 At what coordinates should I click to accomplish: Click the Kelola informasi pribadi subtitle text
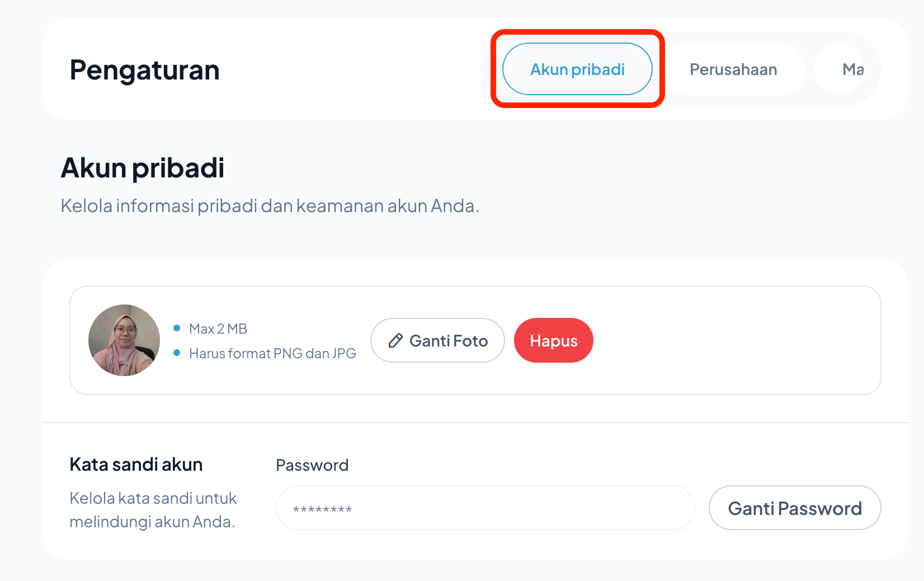click(x=270, y=206)
